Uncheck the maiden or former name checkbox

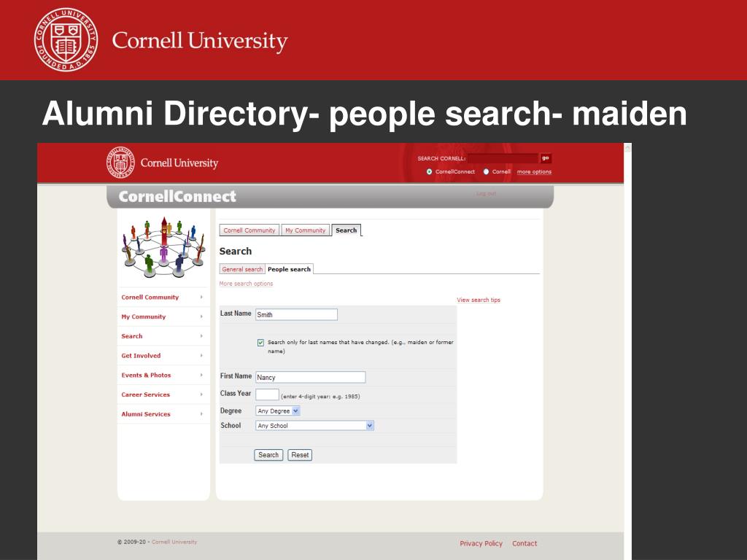point(260,343)
